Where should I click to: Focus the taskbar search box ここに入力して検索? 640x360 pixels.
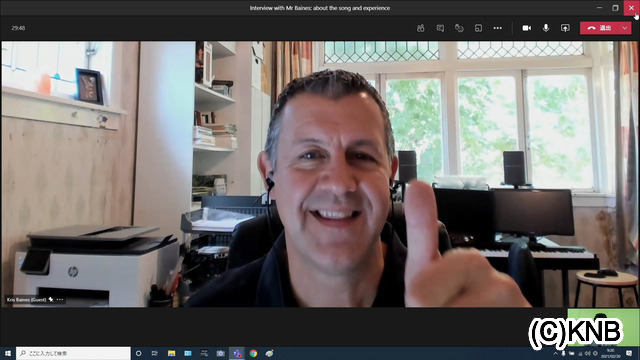tap(73, 353)
